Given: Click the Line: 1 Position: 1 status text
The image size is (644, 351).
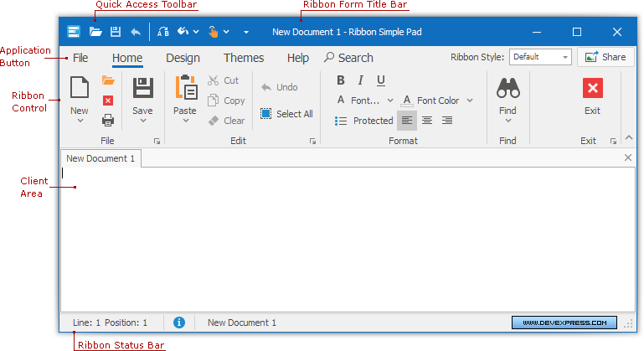Looking at the screenshot, I should pos(110,323).
